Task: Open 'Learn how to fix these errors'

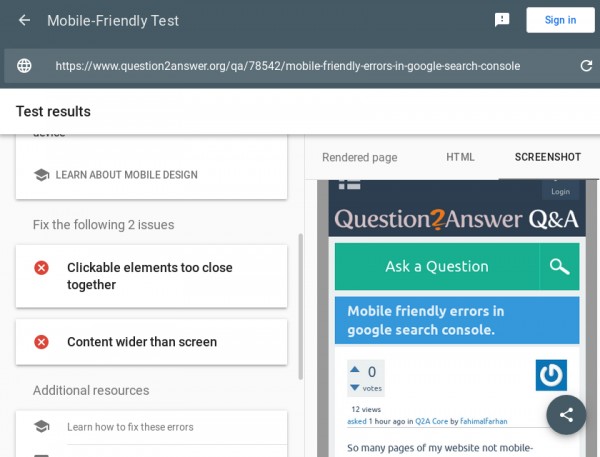Action: 130,427
